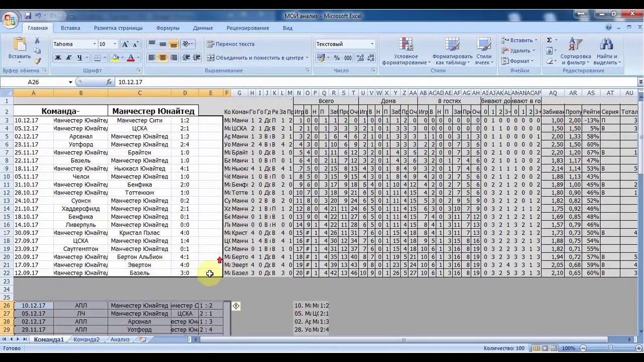The height and width of the screenshot is (362, 644).
Task: Zoom out with minus button
Action: [584, 348]
